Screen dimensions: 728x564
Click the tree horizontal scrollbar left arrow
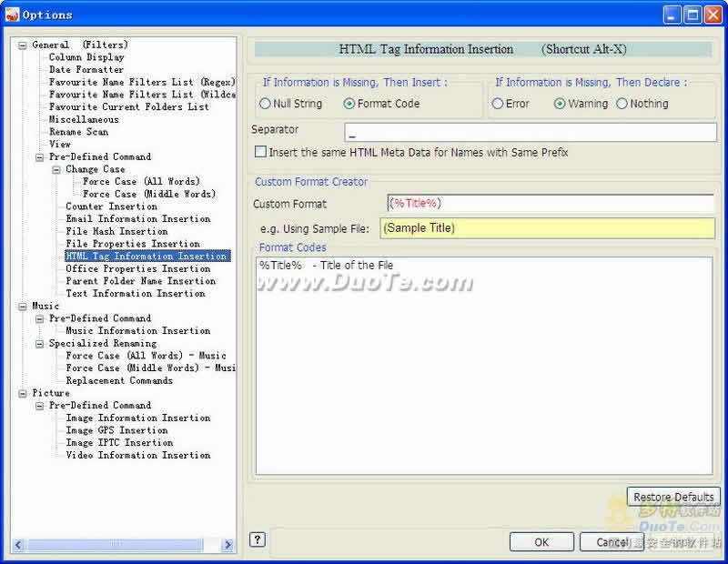(18, 545)
